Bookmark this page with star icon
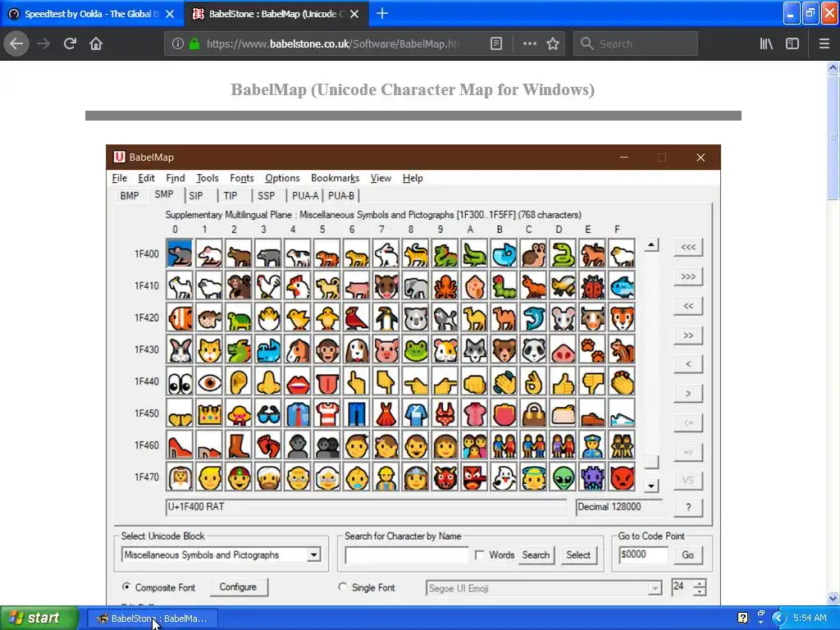 [553, 44]
